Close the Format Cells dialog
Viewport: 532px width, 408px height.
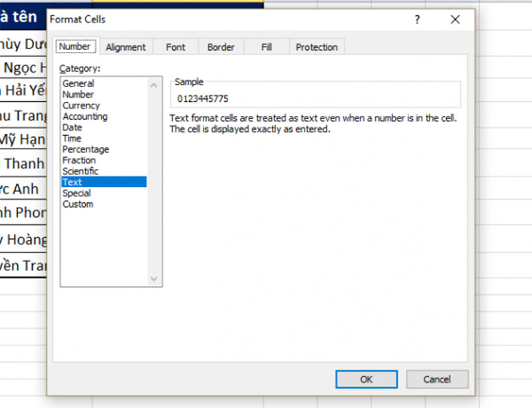(x=455, y=20)
